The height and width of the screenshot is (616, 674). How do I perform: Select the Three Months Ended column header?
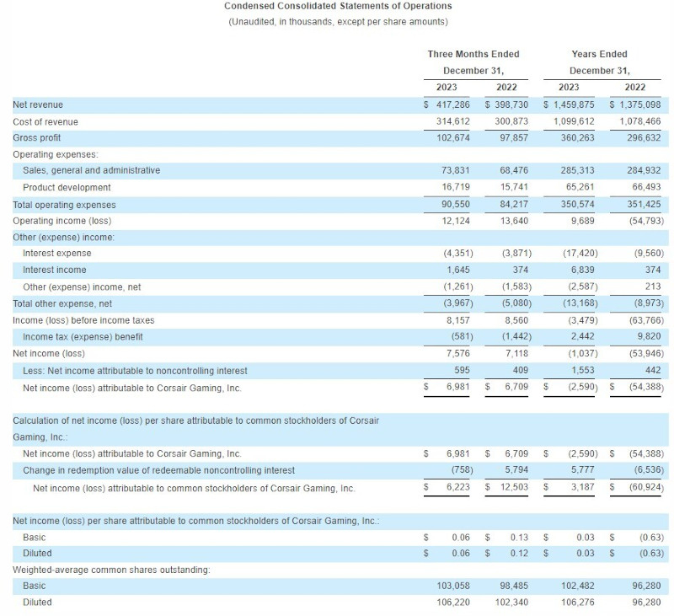click(x=473, y=54)
